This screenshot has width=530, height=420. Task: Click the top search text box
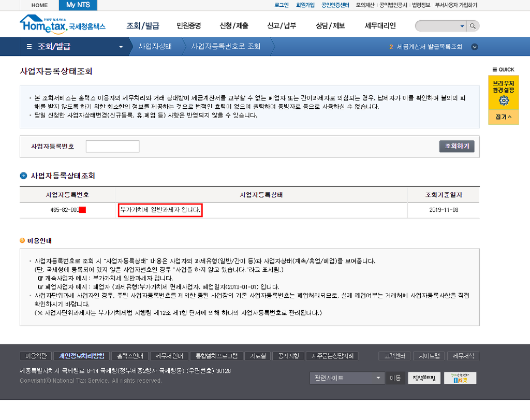pos(438,26)
